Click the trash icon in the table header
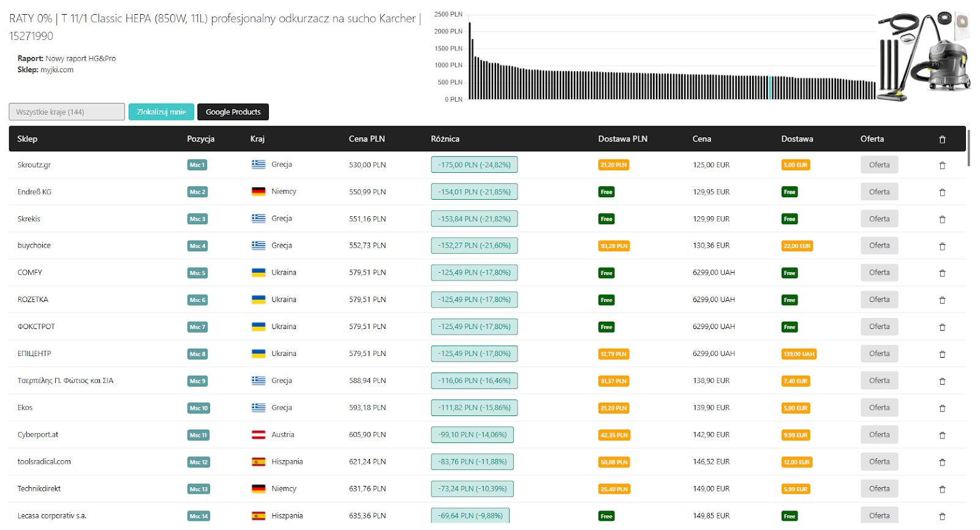 coord(942,140)
